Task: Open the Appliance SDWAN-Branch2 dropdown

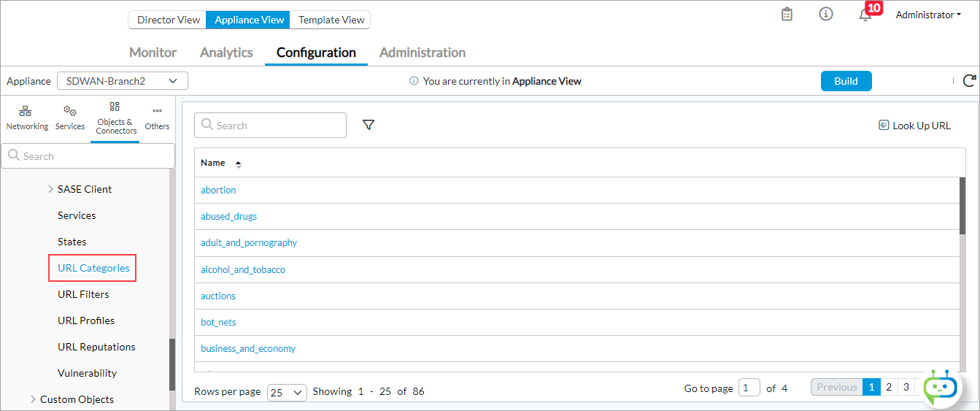Action: click(x=123, y=81)
